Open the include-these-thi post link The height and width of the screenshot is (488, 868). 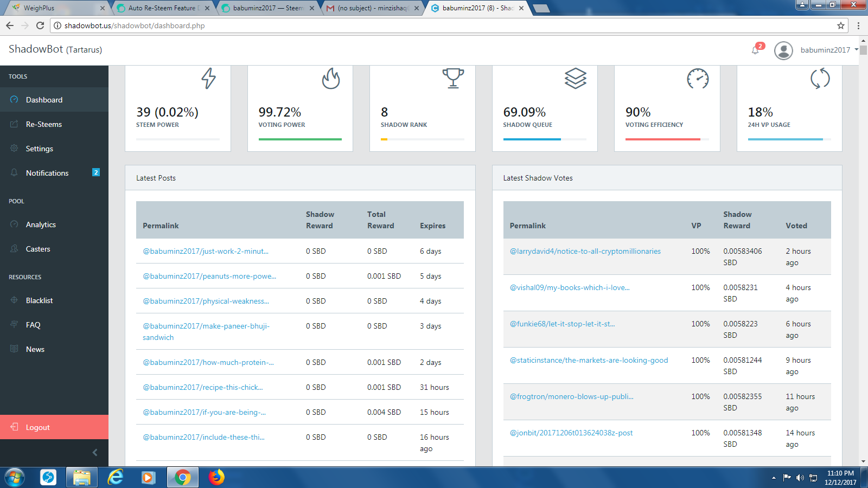click(203, 437)
